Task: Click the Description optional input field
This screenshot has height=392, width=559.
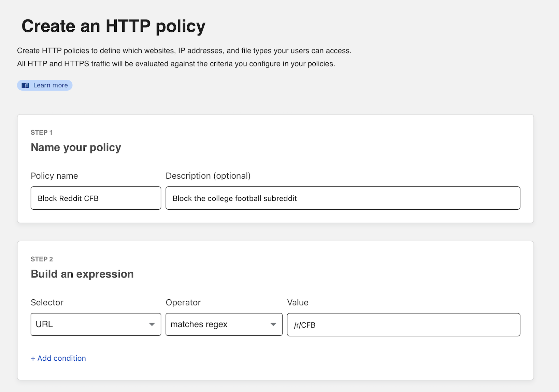Action: click(342, 198)
